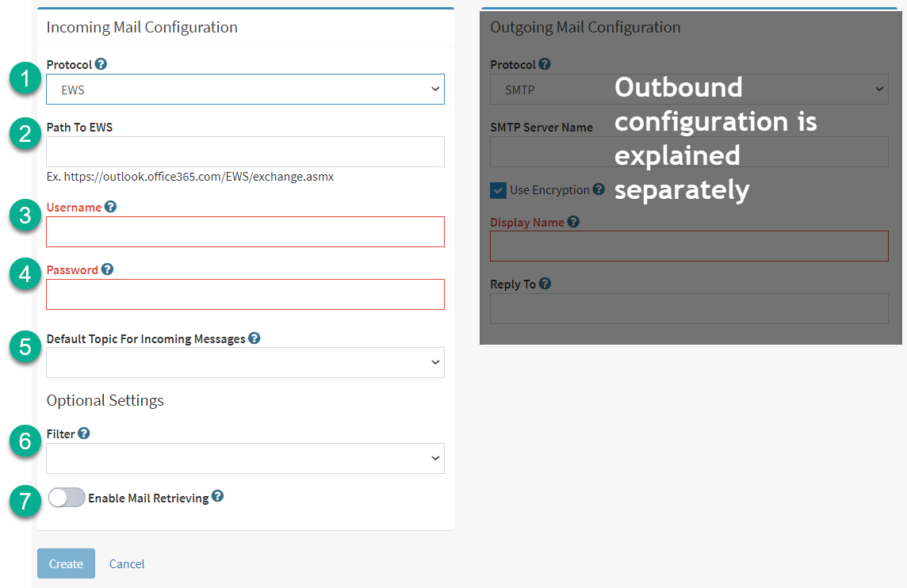907x588 pixels.
Task: Open the Filter dropdown
Action: (245, 459)
